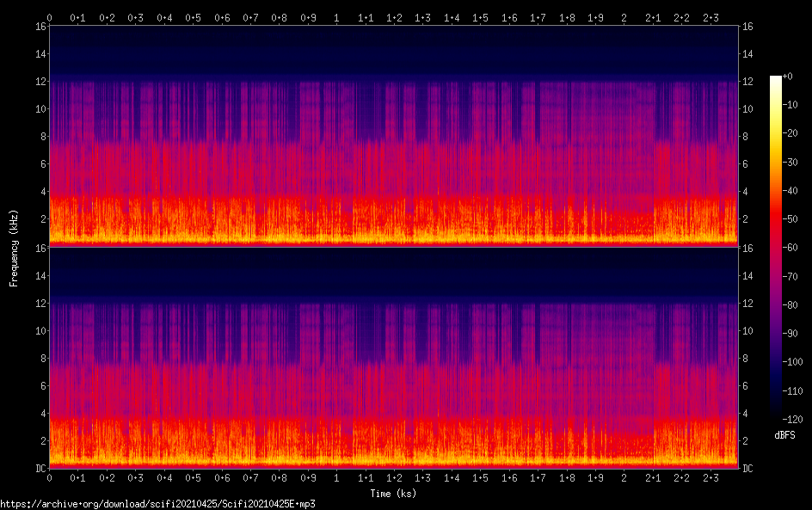The width and height of the screenshot is (812, 510).
Task: Click the "4" tick right of upper channel
Action: tap(745, 192)
